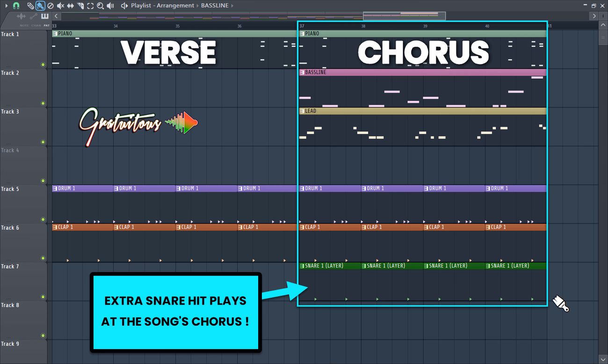Open the menu icon on the LEAD clip
The height and width of the screenshot is (364, 608).
click(x=302, y=111)
